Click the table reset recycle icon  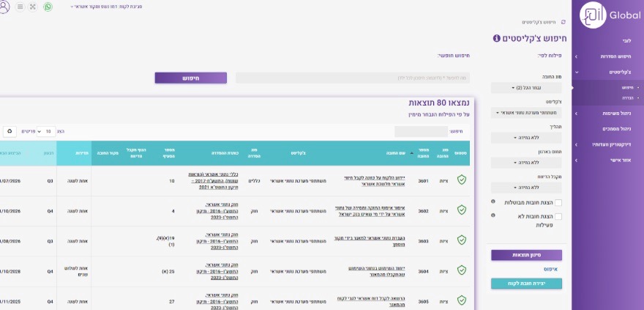(x=10, y=131)
